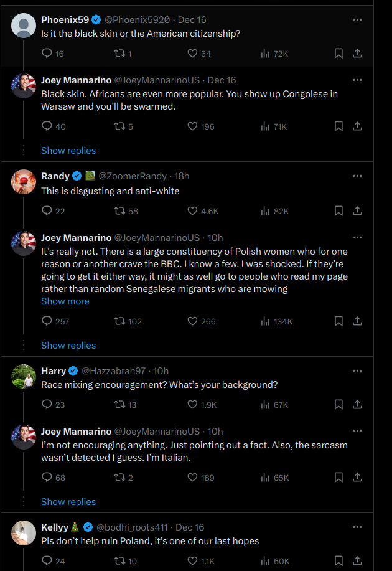Bookmark Randy's anti-white tweet
The height and width of the screenshot is (571, 392).
(338, 211)
